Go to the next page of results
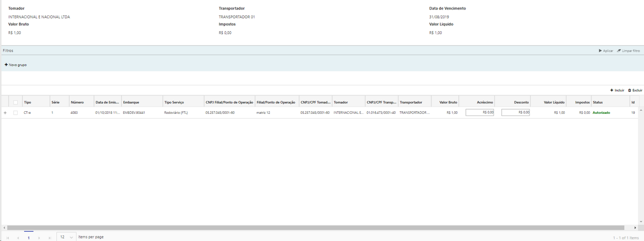Screen dimensions: 644x241 (39, 238)
